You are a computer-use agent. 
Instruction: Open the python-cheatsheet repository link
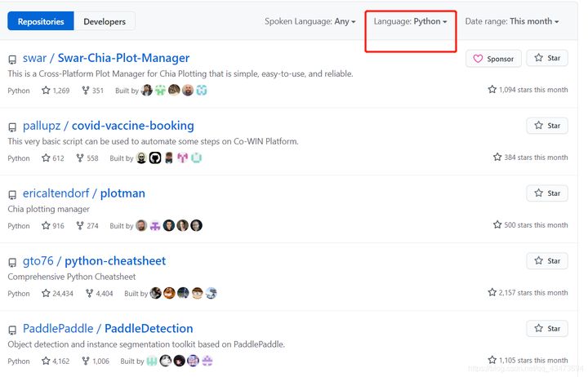[x=115, y=261]
